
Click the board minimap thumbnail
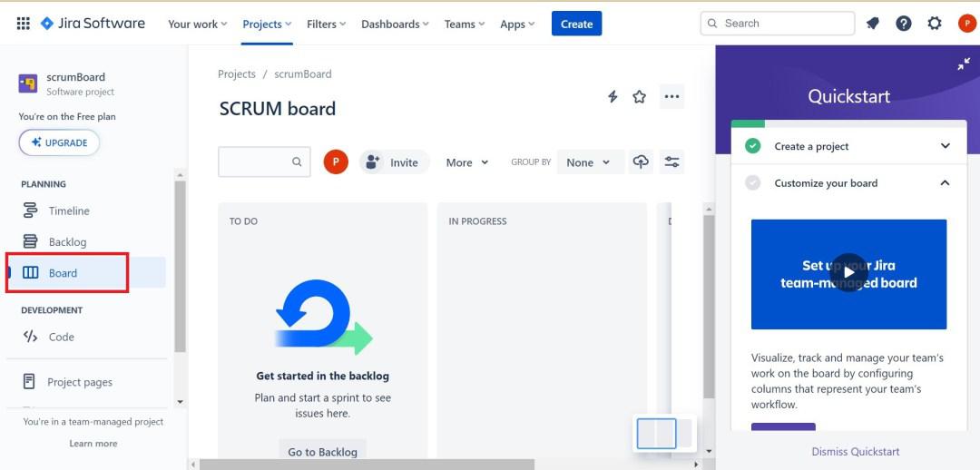[x=663, y=433]
